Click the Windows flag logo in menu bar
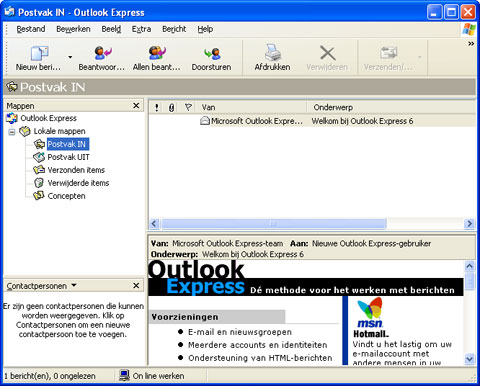The image size is (480, 386). tap(469, 29)
